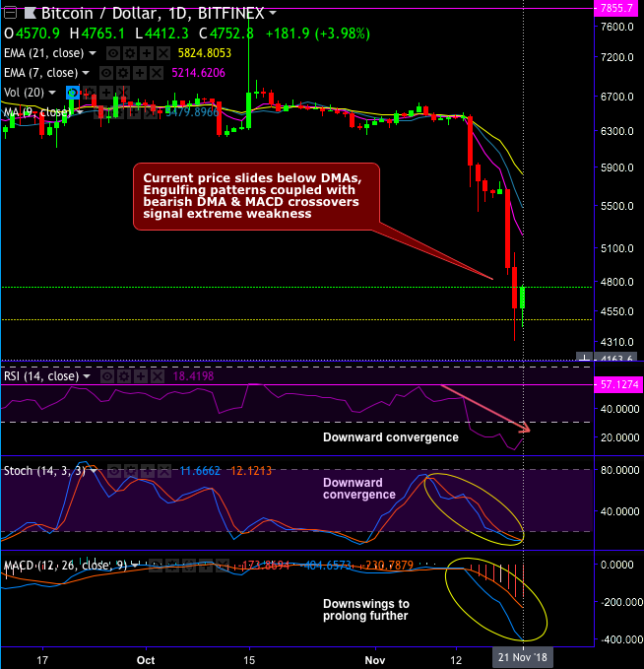
Task: Open settings gear for EMA (7, close)
Action: (x=123, y=73)
